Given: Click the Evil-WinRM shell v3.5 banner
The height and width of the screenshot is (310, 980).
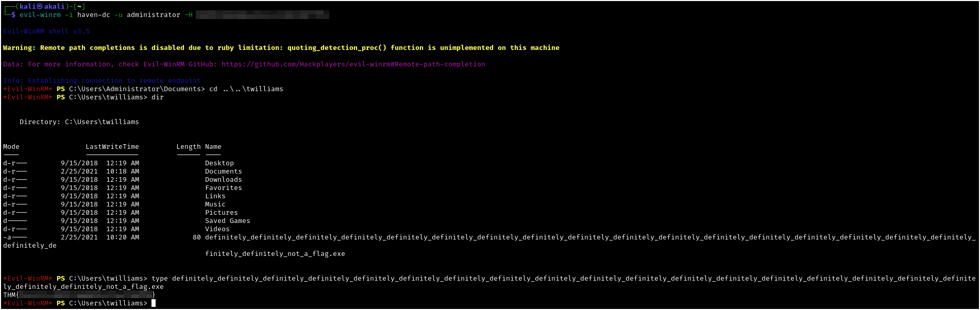Looking at the screenshot, I should click(x=46, y=31).
